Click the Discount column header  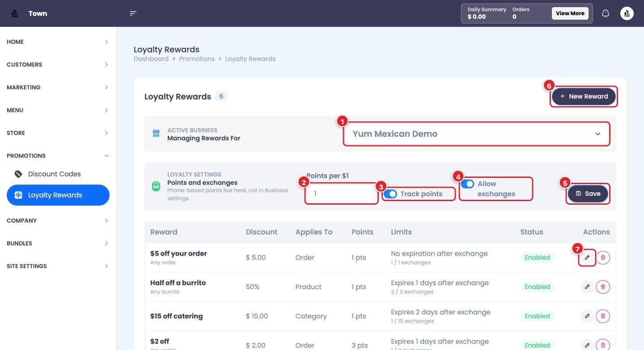coord(262,232)
